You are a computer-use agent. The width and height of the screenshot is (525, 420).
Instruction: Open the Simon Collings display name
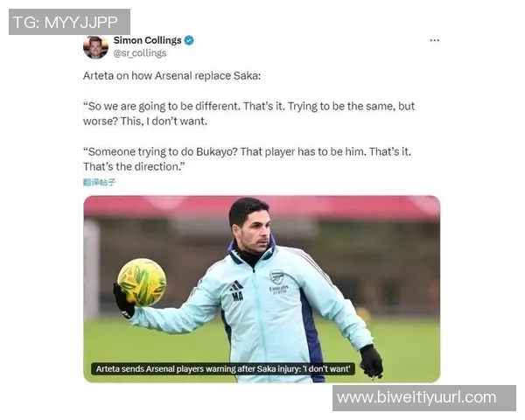(x=147, y=40)
